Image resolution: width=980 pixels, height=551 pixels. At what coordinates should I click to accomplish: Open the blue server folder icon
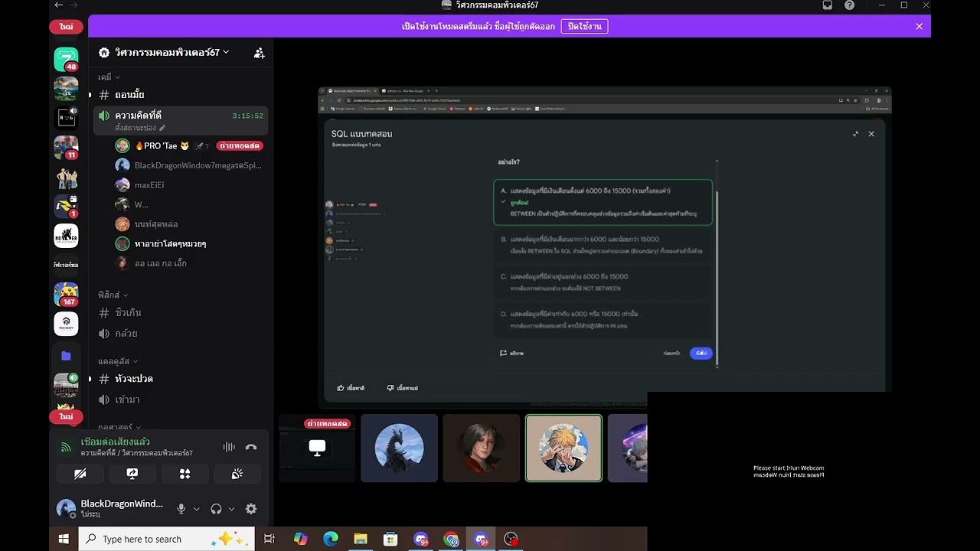pos(66,356)
